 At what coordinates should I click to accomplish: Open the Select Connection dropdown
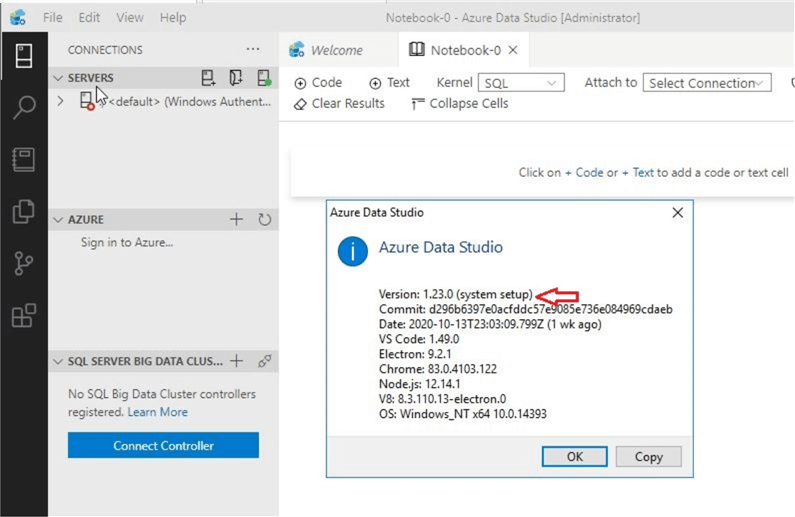[x=707, y=83]
